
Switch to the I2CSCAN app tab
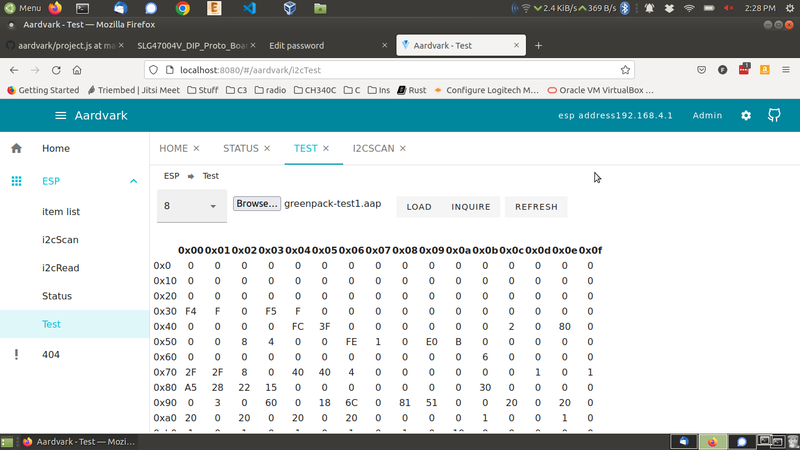click(x=373, y=148)
